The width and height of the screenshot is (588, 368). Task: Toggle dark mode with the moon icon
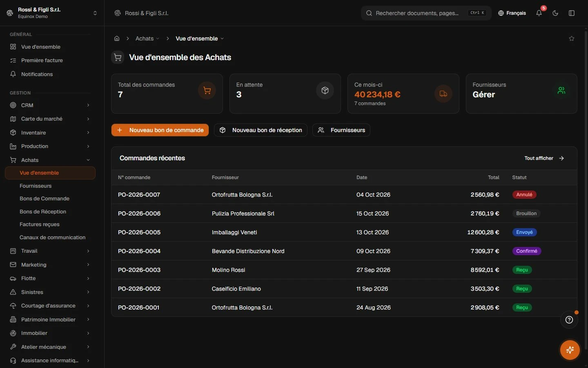point(555,13)
